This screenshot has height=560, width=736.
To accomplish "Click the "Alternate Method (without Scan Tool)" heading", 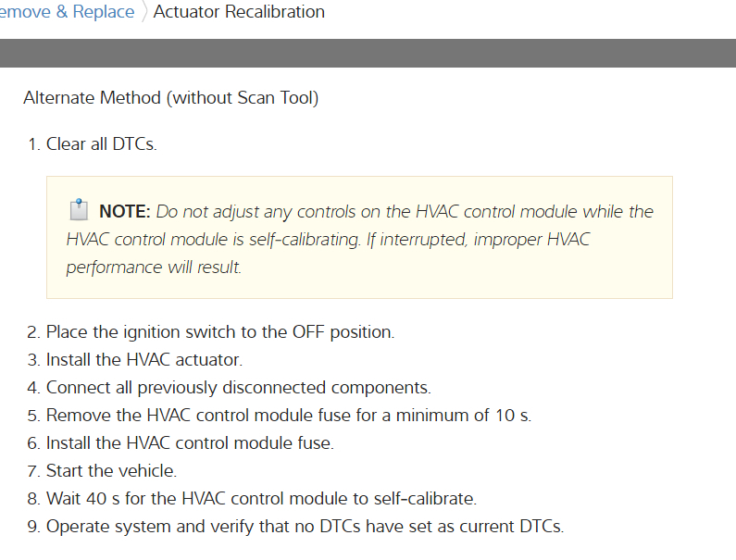I will 170,97.
